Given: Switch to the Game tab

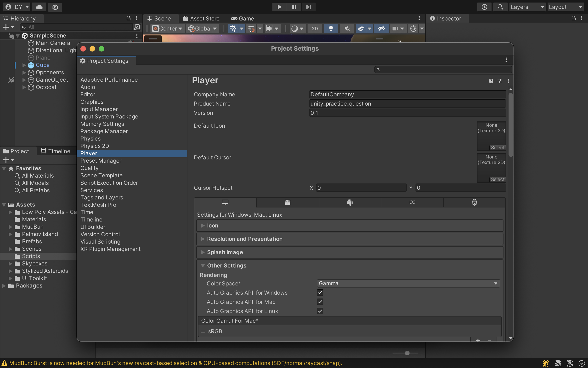Looking at the screenshot, I should [243, 18].
